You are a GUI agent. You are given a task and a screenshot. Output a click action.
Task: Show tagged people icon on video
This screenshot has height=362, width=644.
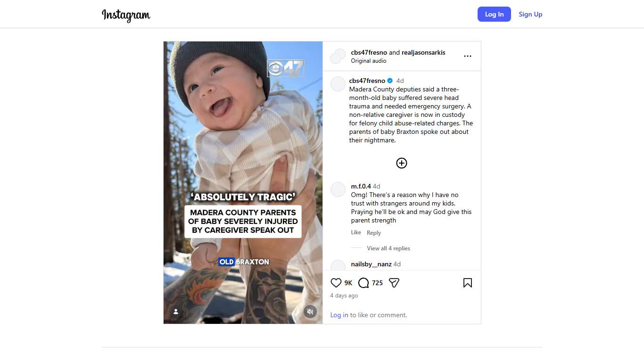(176, 312)
